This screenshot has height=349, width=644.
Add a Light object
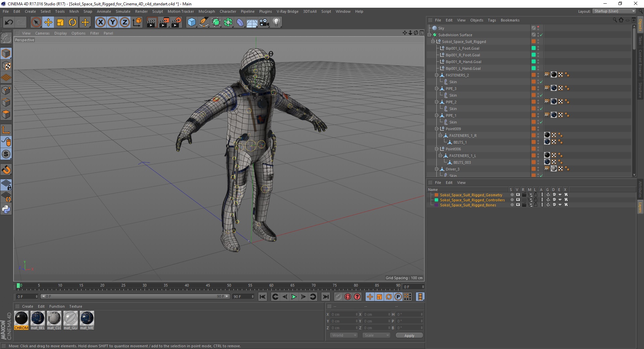tap(276, 22)
